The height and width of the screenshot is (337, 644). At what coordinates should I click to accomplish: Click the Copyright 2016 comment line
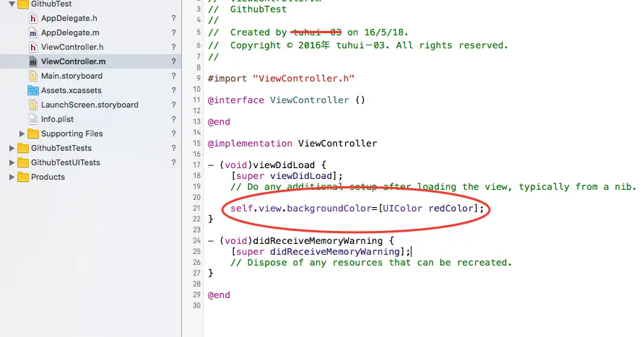click(358, 45)
